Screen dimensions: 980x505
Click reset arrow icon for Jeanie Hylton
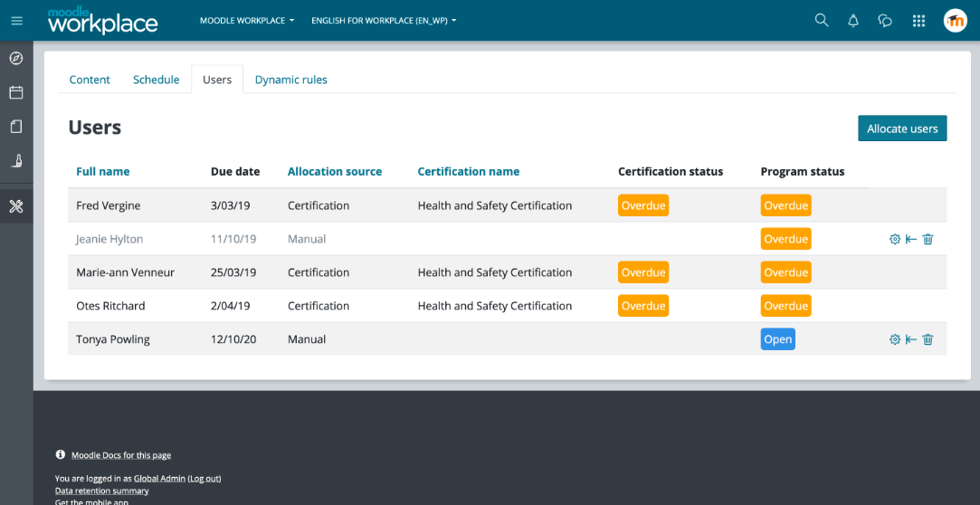[x=911, y=239]
